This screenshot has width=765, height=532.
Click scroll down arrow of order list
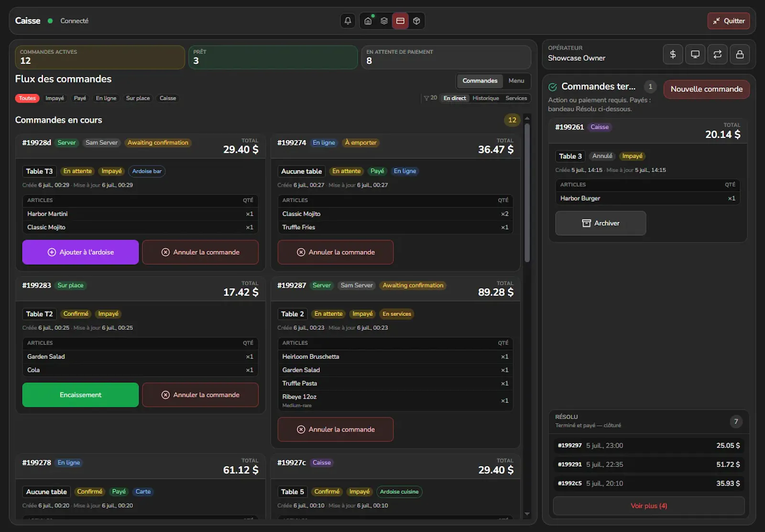point(527,514)
